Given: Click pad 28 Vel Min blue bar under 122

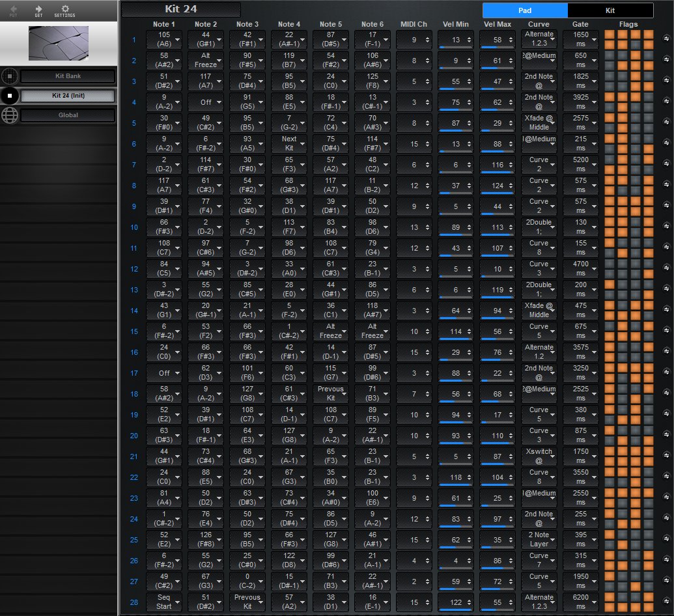Looking at the screenshot, I should click(x=455, y=609).
